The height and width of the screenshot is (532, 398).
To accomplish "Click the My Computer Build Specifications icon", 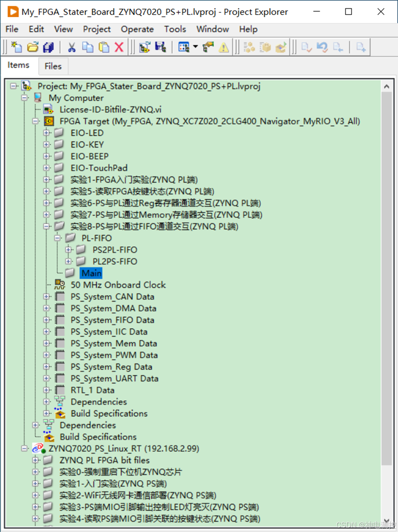I will 49,437.
